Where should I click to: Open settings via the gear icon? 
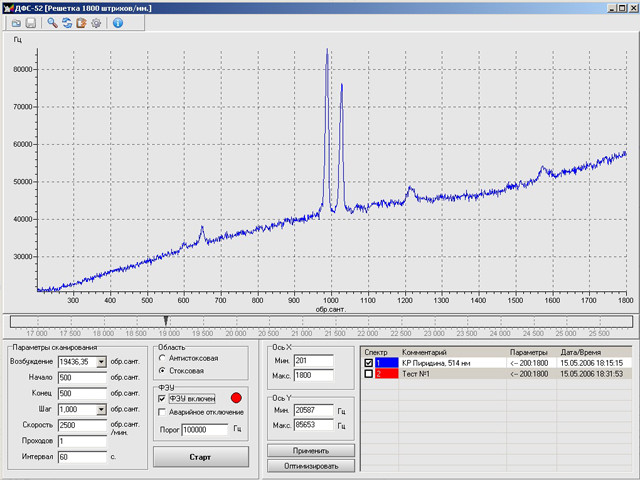tap(96, 22)
